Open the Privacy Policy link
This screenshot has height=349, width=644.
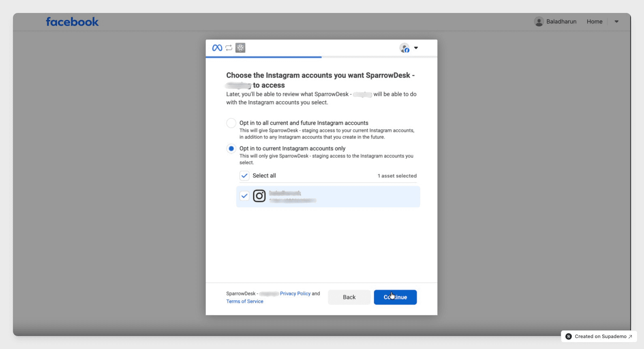click(x=295, y=294)
